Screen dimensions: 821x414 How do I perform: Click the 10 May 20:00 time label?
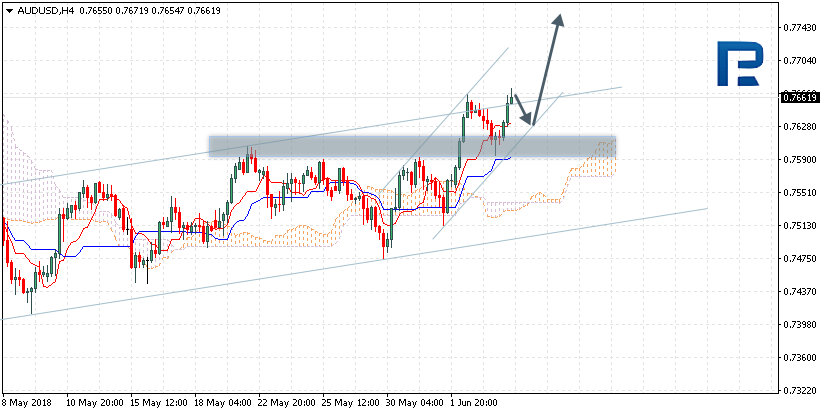(95, 404)
